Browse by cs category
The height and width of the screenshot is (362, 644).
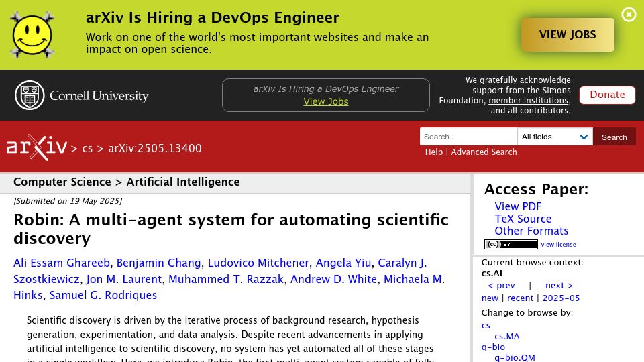tap(486, 326)
